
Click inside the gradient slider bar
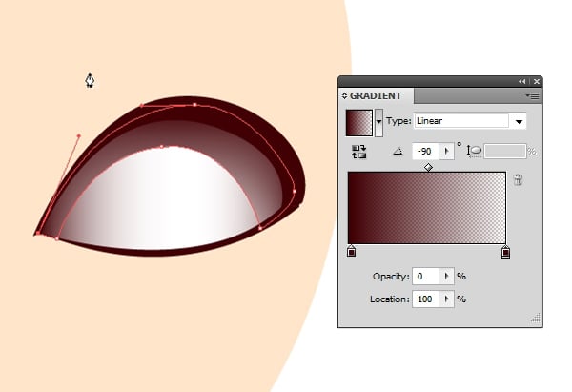pos(427,207)
